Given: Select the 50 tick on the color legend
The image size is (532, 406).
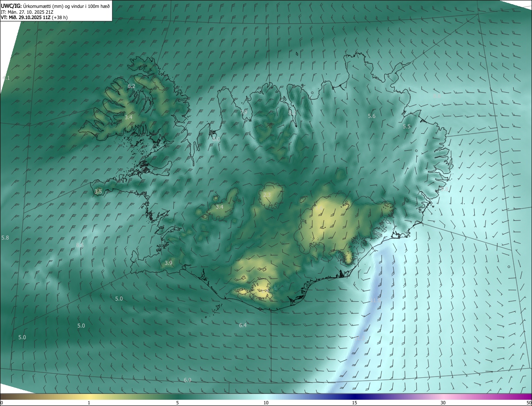Looking at the screenshot, I should (x=529, y=403).
